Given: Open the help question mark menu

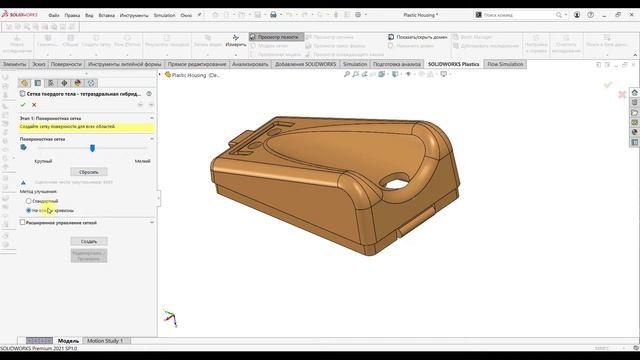Looking at the screenshot, I should [591, 15].
